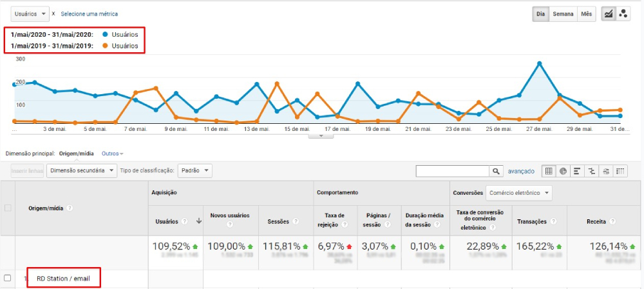The height and width of the screenshot is (289, 644).
Task: Switch the chart to Semana granularity
Action: [x=563, y=14]
